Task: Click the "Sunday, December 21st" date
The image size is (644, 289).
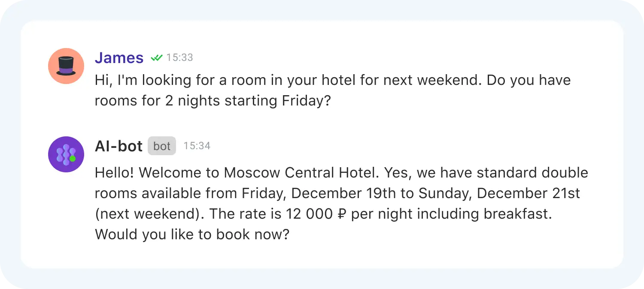Action: click(x=499, y=193)
